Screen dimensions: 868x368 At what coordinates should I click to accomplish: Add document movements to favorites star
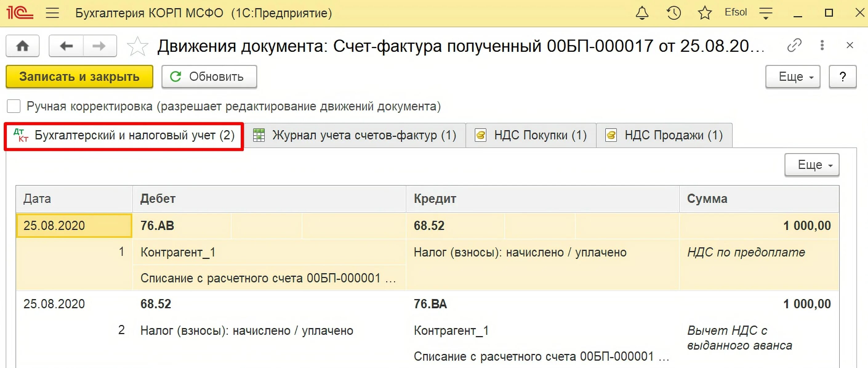pos(138,46)
